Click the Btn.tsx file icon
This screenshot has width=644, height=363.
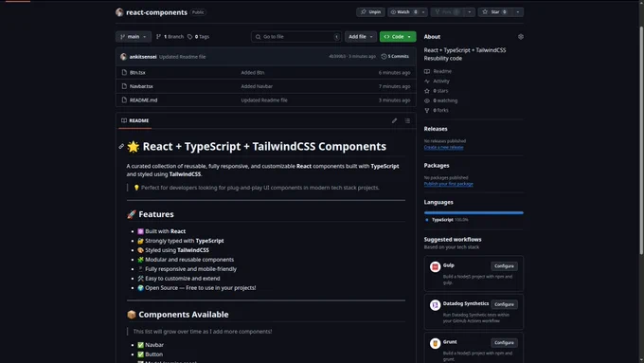click(x=124, y=72)
